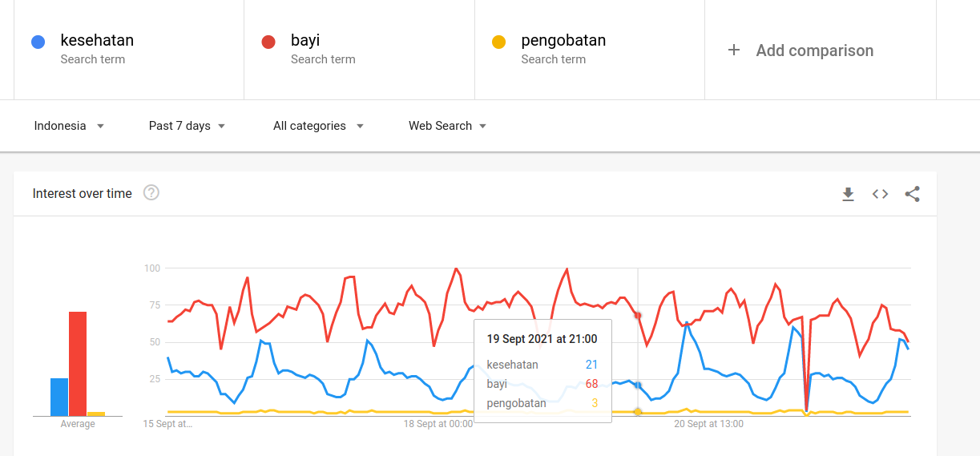Download the Interest over time data

coord(848,194)
